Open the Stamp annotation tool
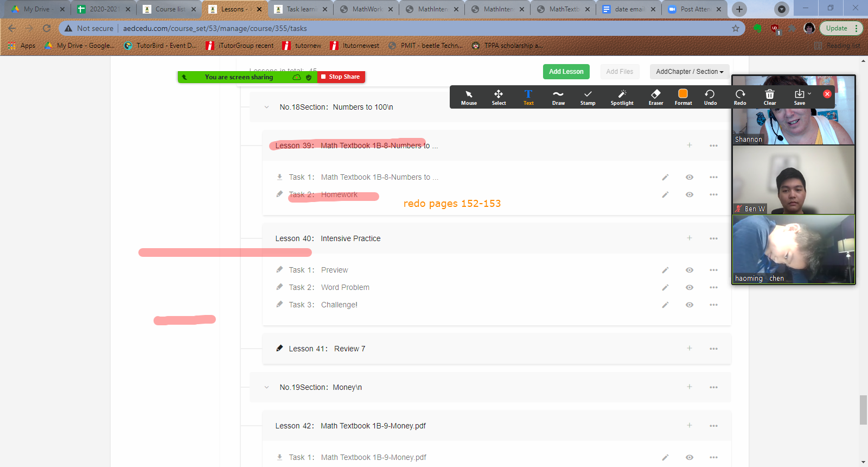This screenshot has height=467, width=868. pos(588,97)
